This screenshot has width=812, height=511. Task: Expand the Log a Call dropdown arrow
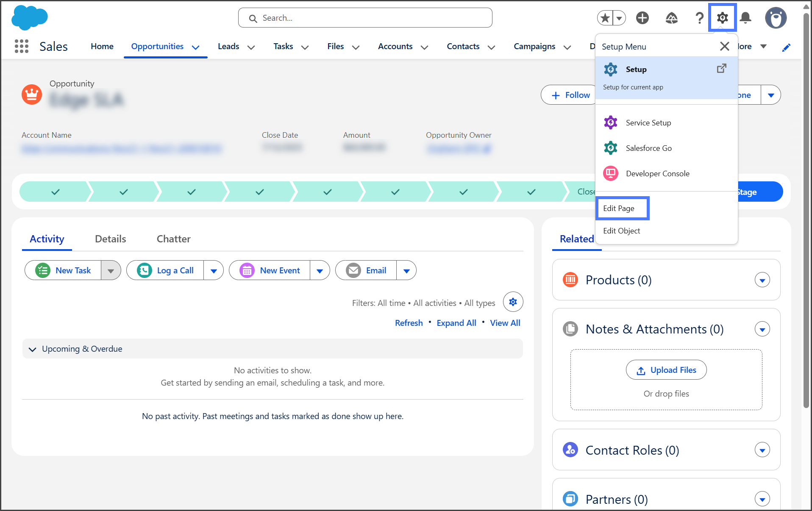tap(214, 271)
